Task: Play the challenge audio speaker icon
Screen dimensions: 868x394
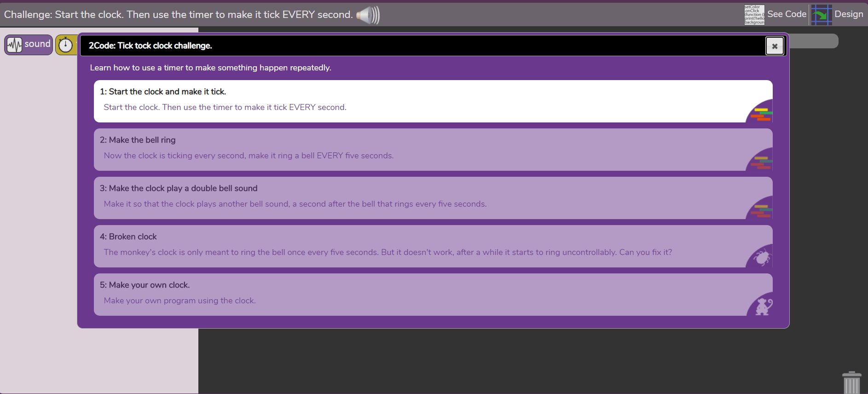Action: click(368, 15)
